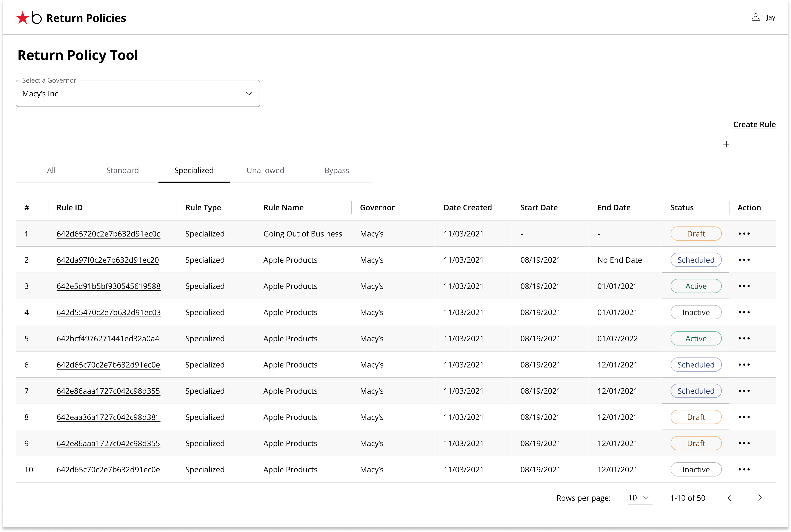Click the 01/07/2022 end date cell
Image resolution: width=791 pixels, height=532 pixels.
pos(617,339)
